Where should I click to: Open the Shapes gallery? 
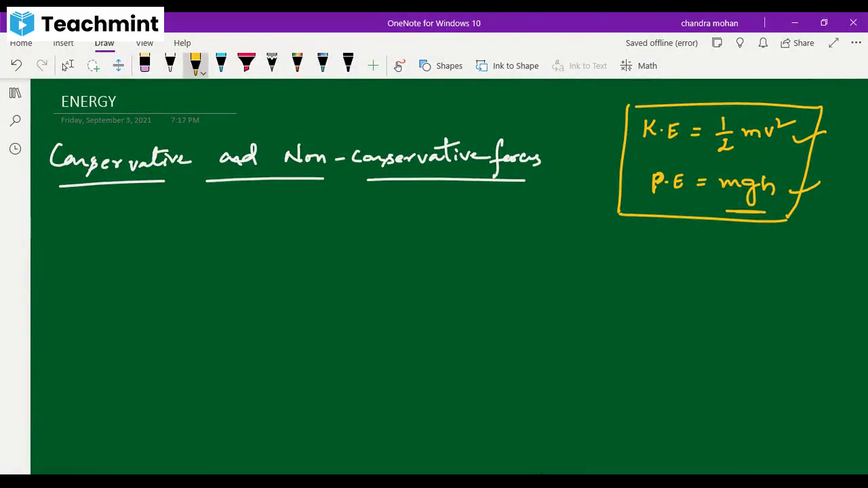coord(441,66)
